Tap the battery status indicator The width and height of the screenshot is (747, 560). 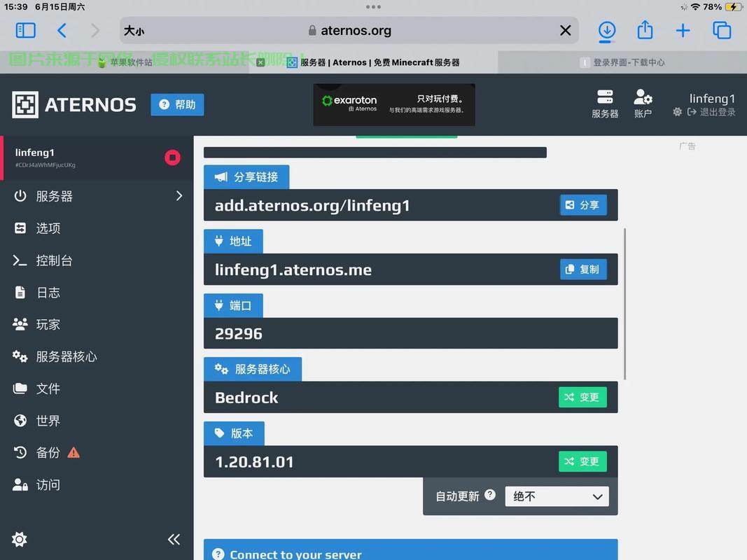click(733, 7)
